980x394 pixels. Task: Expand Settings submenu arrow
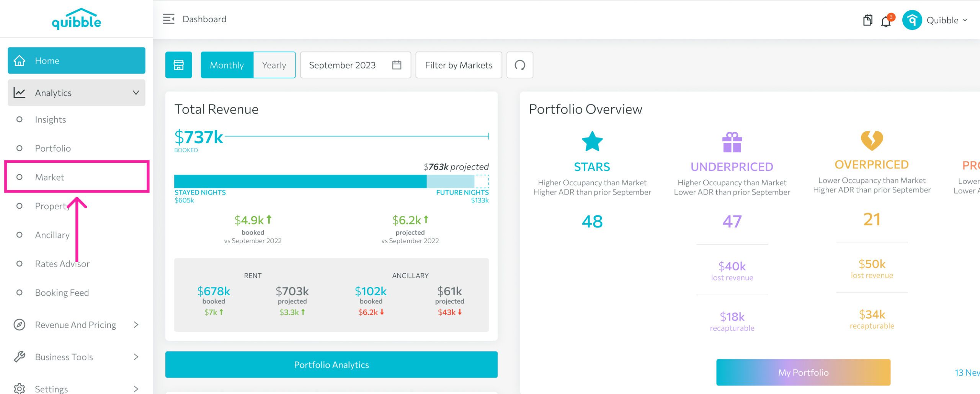tap(136, 389)
